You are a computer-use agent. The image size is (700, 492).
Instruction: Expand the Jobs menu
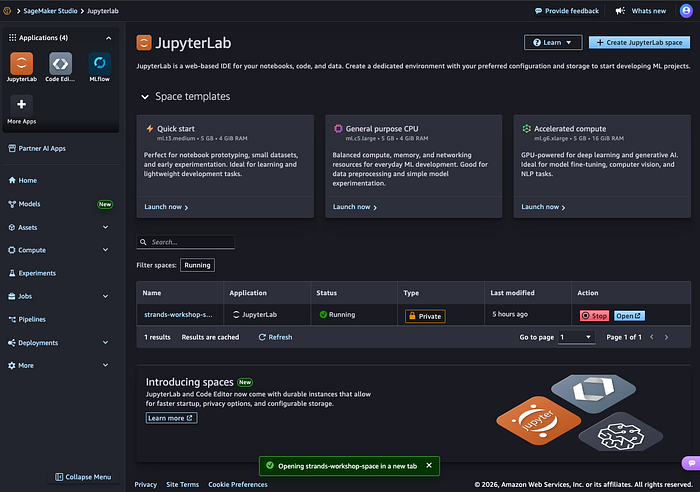point(105,296)
